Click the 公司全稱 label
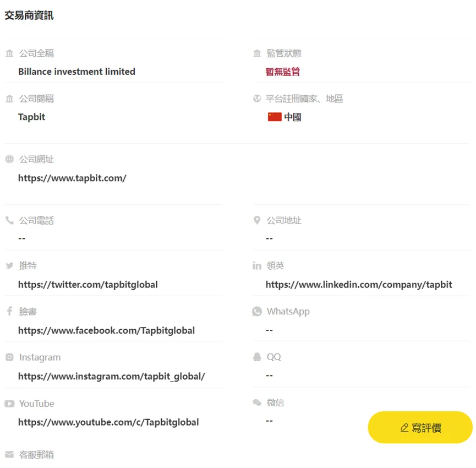This screenshot has height=468, width=476. pyautogui.click(x=36, y=53)
